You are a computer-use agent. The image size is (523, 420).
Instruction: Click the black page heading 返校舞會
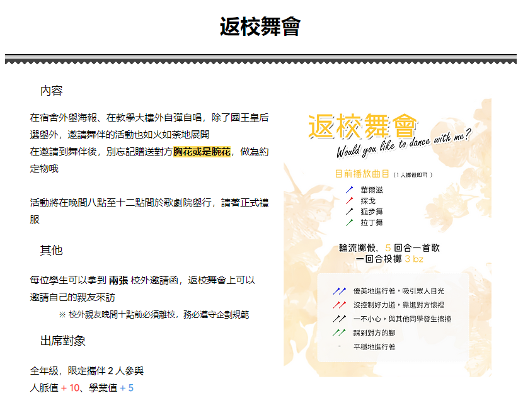tap(260, 26)
